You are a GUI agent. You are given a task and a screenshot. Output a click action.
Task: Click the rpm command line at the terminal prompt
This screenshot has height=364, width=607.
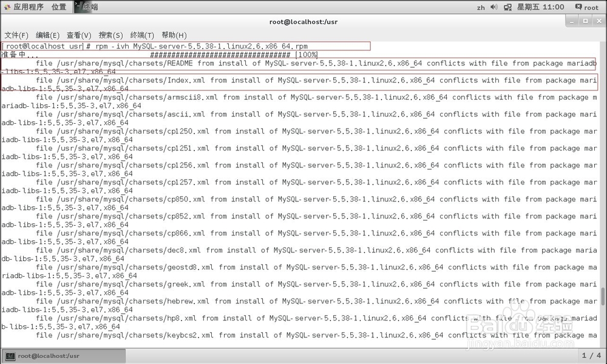tap(182, 45)
